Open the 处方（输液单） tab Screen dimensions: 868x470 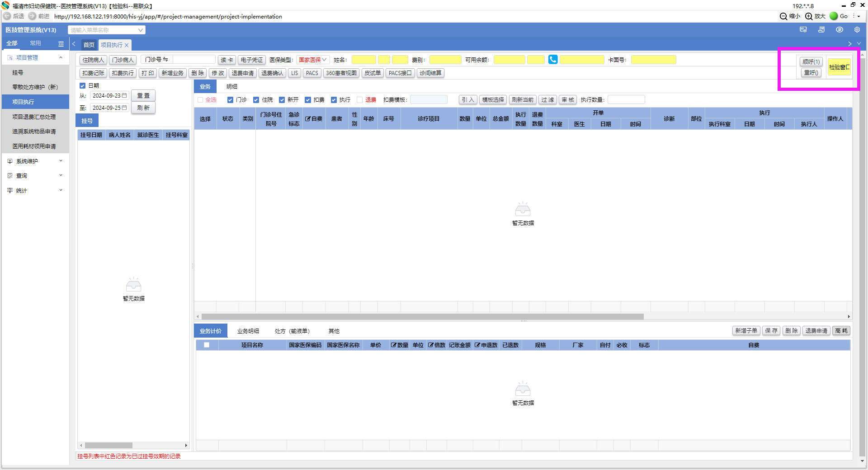click(x=292, y=331)
